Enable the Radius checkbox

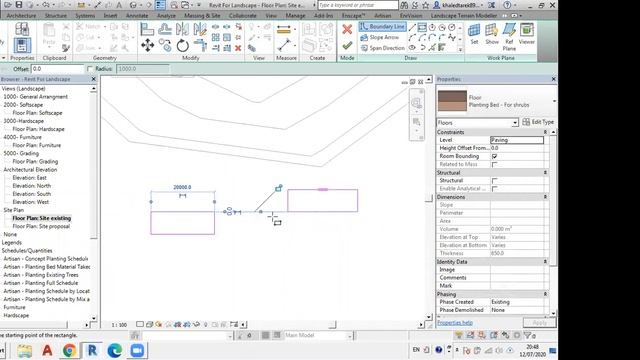(x=90, y=69)
